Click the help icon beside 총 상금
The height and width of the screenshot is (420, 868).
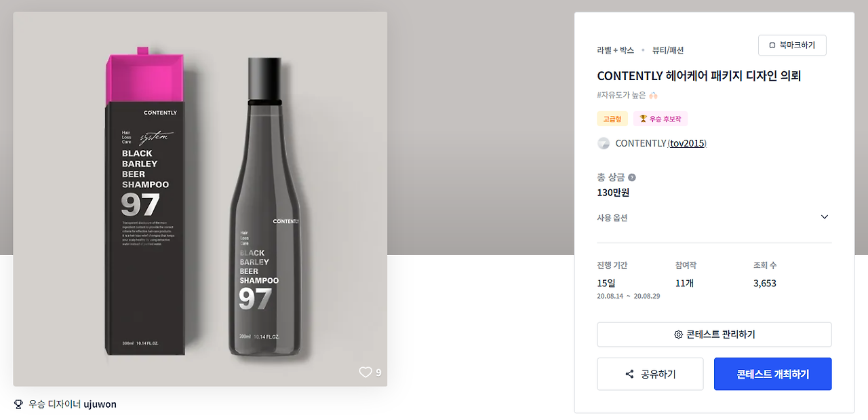(632, 178)
